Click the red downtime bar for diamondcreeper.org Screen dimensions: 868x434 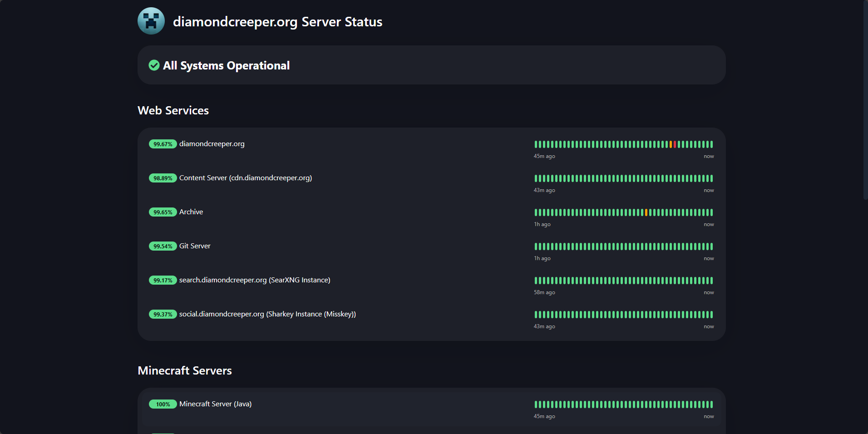click(675, 144)
